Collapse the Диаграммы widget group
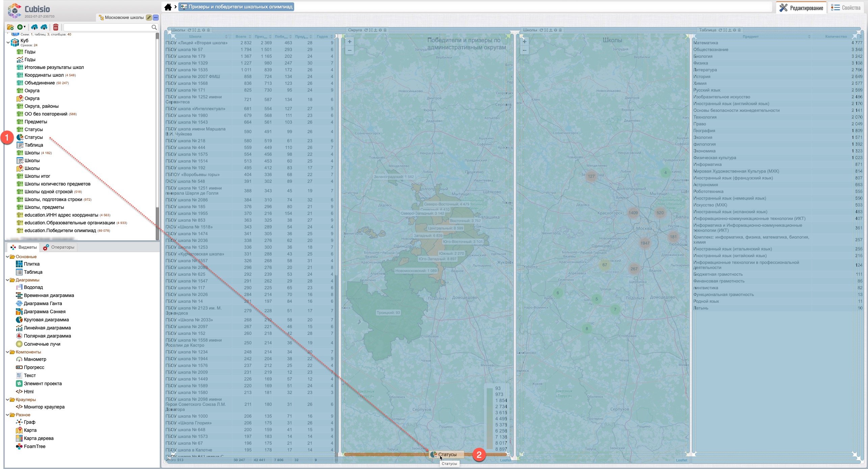868x469 pixels. pos(7,280)
